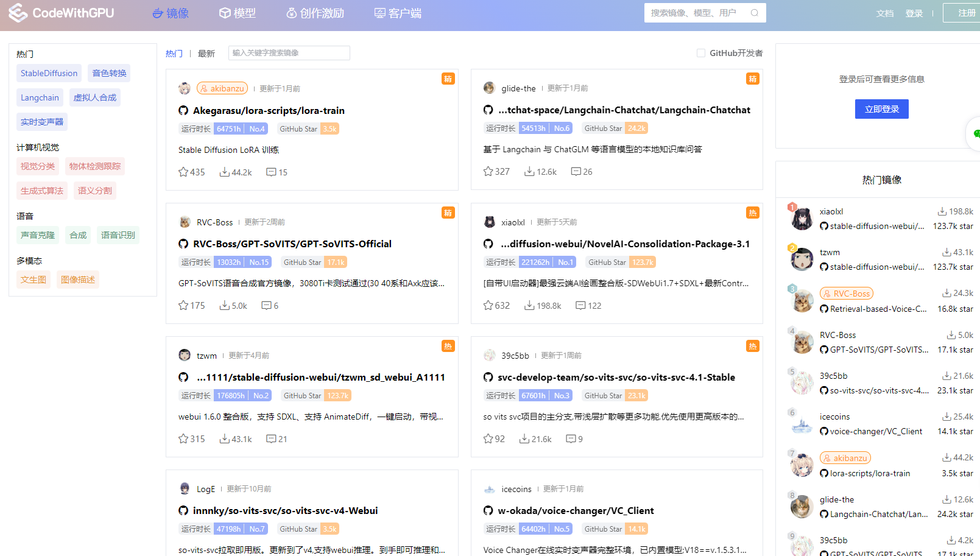Select the 实时变声器 tag
The height and width of the screenshot is (556, 980).
point(42,122)
